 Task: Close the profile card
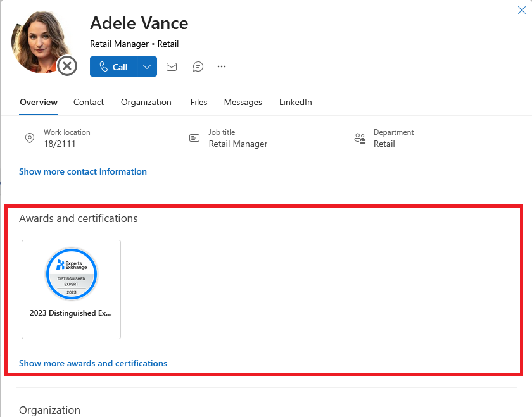(522, 9)
